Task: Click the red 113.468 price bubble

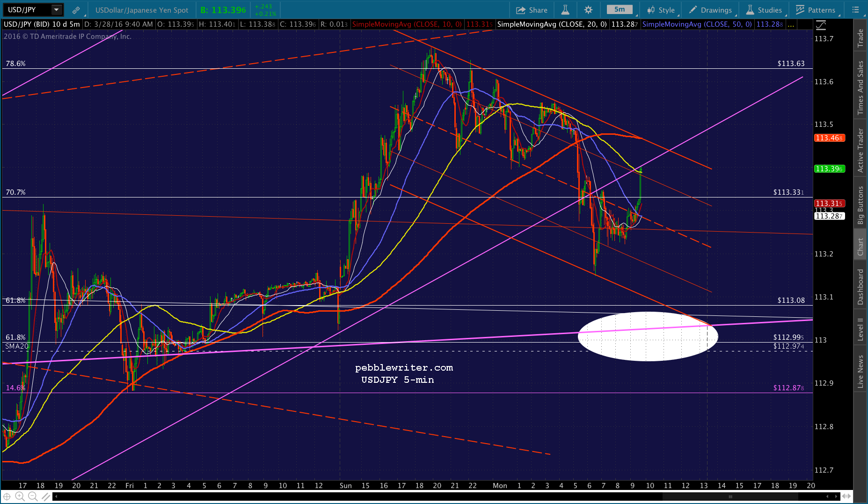Action: (x=829, y=138)
